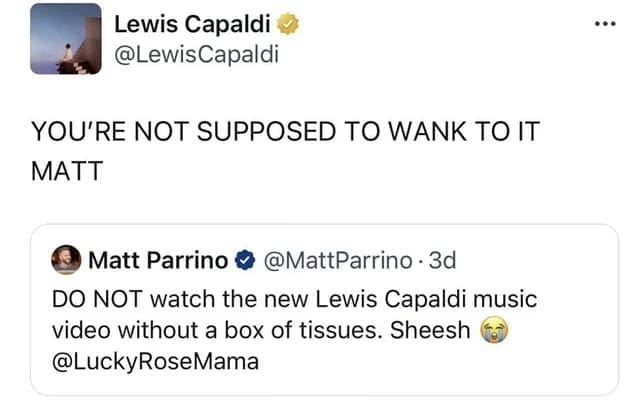
Task: Click the blue verified checkmark beside Matt Parrino
Action: 245,261
